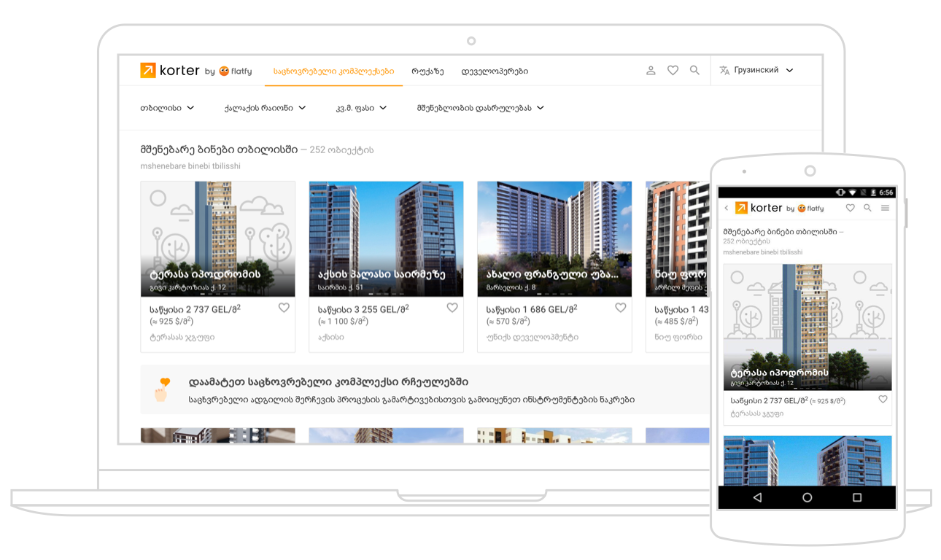Screen dimensions: 941x560
Task: Open favorites heart icon in desktop header
Action: click(673, 71)
